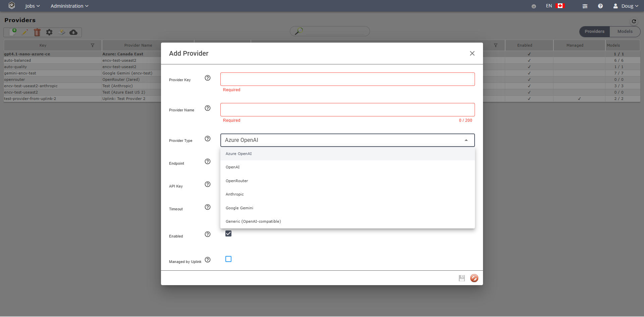Viewport: 644px width, 317px height.
Task: Click help icon next to Provider Key
Action: pyautogui.click(x=208, y=78)
